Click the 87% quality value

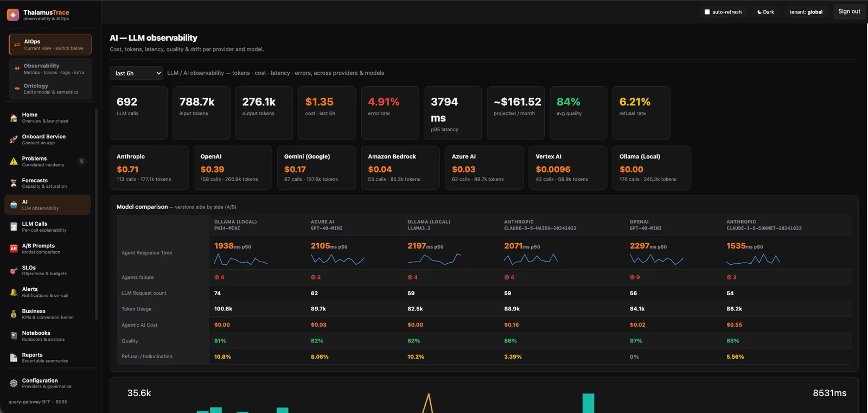pos(636,341)
